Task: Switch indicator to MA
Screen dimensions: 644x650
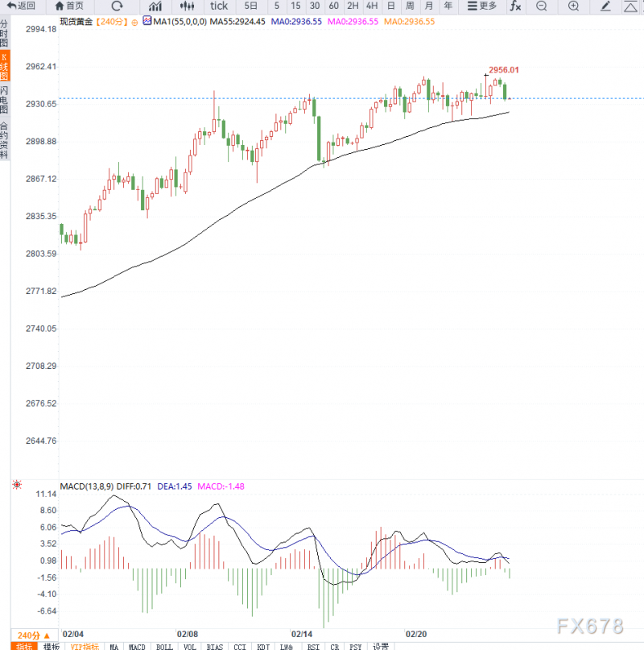Action: point(114,646)
